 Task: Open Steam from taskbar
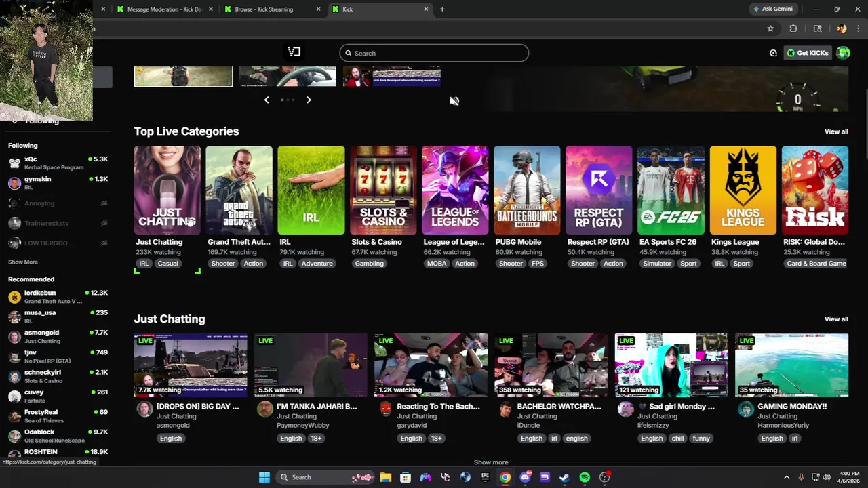coord(564,477)
